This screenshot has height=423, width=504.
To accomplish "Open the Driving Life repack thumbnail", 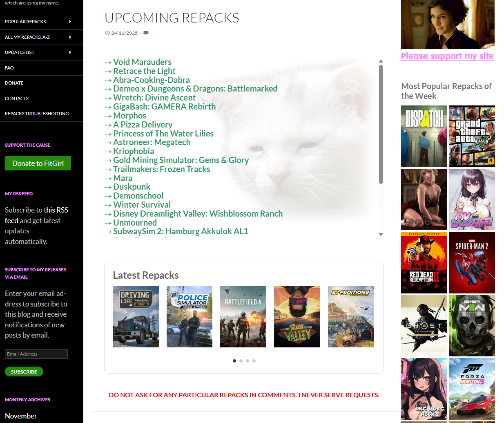I will pos(136,317).
